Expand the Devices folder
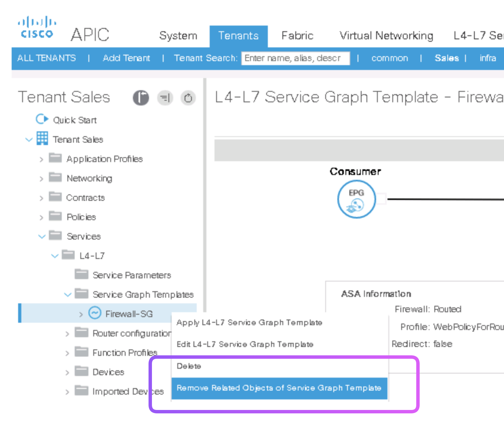The width and height of the screenshot is (504, 426). click(67, 372)
